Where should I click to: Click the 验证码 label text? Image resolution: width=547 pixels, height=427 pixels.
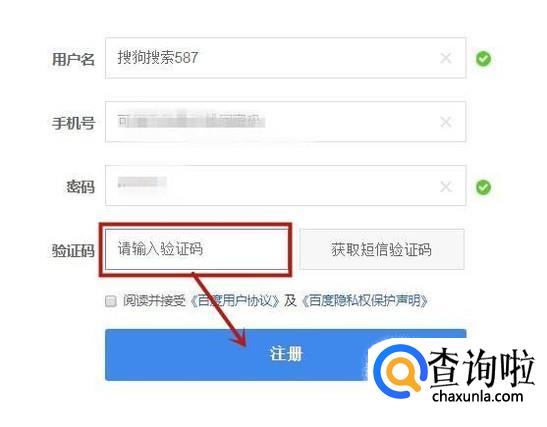coord(73,251)
